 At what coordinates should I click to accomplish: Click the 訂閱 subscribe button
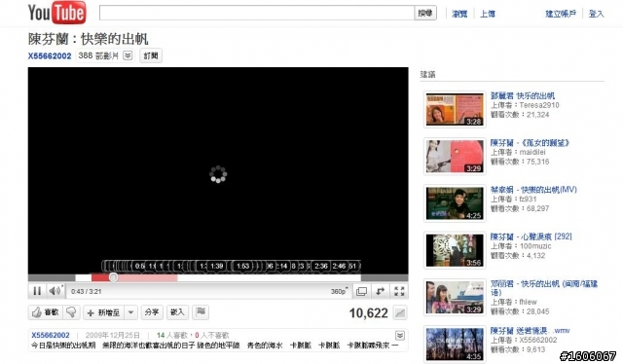(x=151, y=55)
